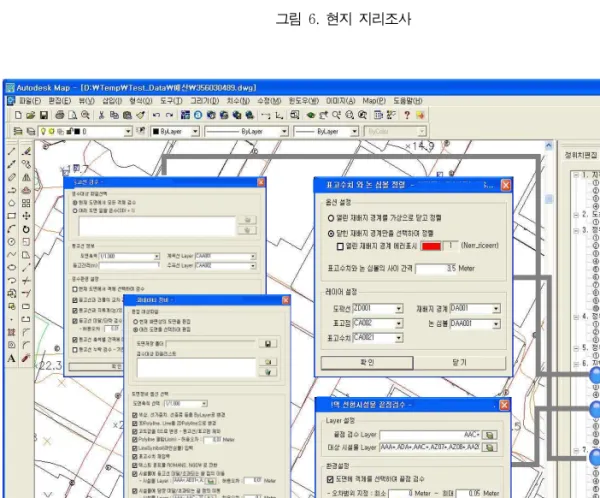Open the Layer Properties Manager icon
The width and height of the screenshot is (600, 498).
tap(18, 131)
